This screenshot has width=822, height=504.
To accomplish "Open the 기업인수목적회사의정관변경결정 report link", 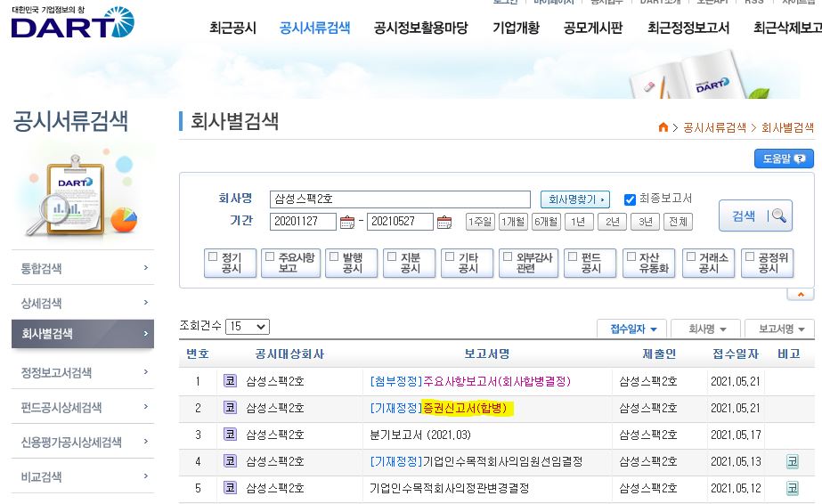I will click(x=449, y=488).
